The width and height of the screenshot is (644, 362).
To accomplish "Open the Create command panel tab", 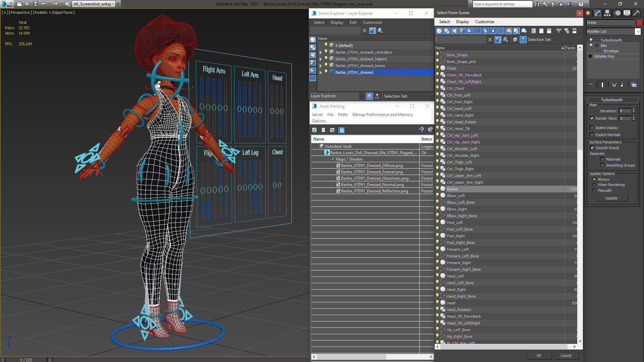I will pos(588,13).
